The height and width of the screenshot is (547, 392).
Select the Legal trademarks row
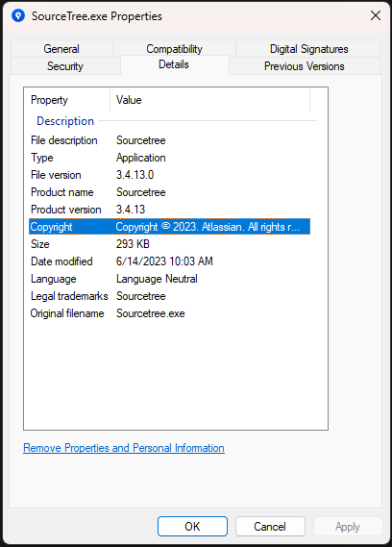point(169,296)
